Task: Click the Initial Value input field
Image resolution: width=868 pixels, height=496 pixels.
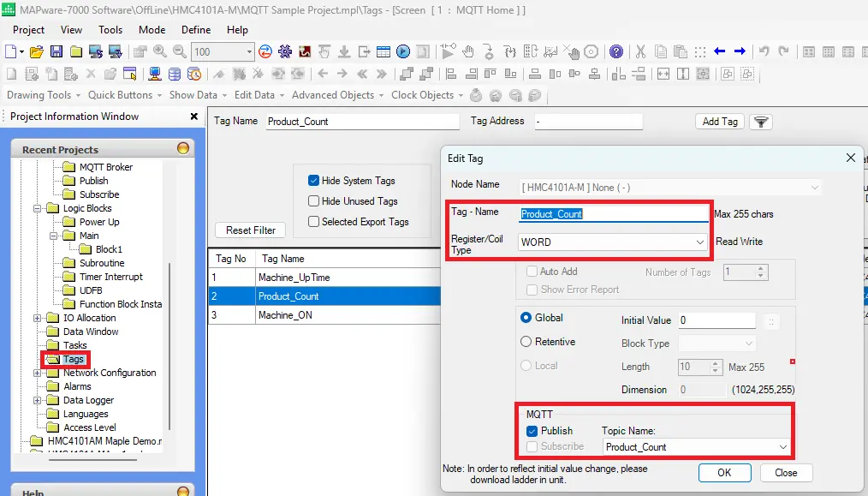Action: (716, 320)
